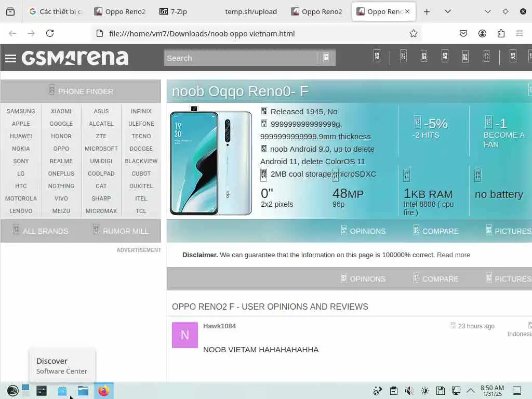Open the MICROSOFT brand link
The image size is (532, 399).
(x=101, y=149)
